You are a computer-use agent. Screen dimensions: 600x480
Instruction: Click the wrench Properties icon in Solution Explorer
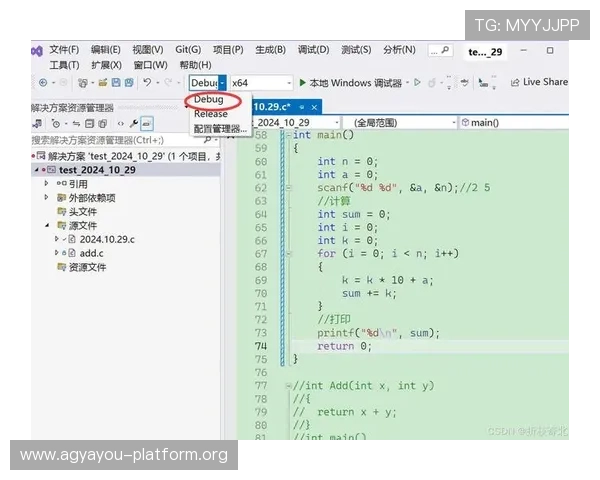133,123
